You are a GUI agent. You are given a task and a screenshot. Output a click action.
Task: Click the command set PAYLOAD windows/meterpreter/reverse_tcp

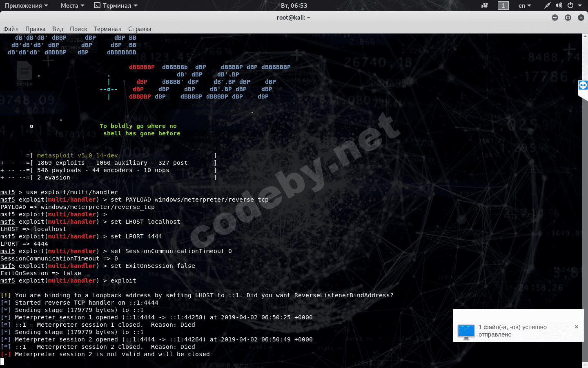pos(189,200)
